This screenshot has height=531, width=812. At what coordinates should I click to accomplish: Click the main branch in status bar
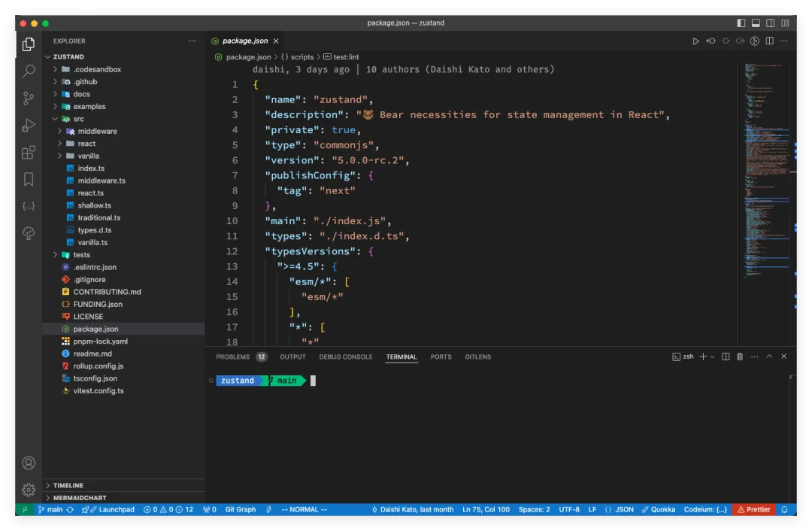[50, 510]
